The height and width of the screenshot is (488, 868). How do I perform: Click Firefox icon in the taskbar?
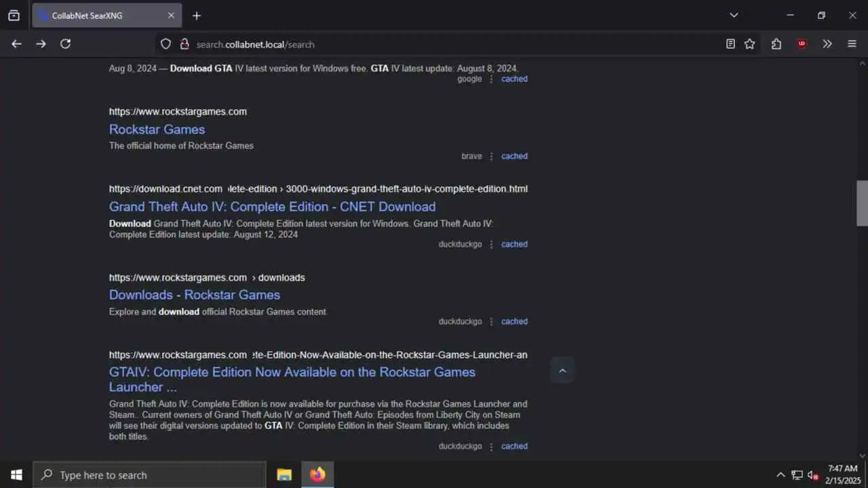tap(317, 475)
